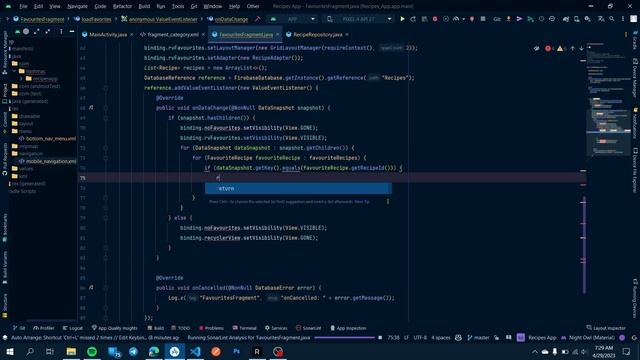Image resolution: width=640 pixels, height=360 pixels.
Task: Click the stop square icon in toolbar
Action: point(483,19)
